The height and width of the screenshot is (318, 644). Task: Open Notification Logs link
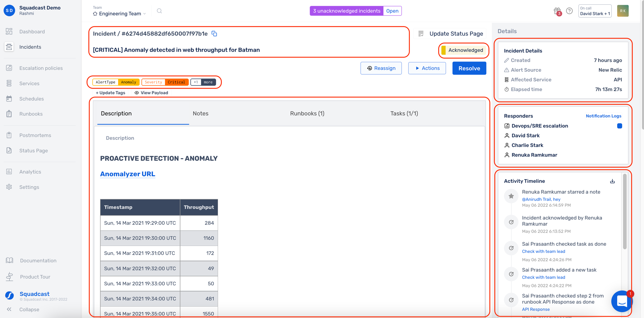tap(603, 116)
